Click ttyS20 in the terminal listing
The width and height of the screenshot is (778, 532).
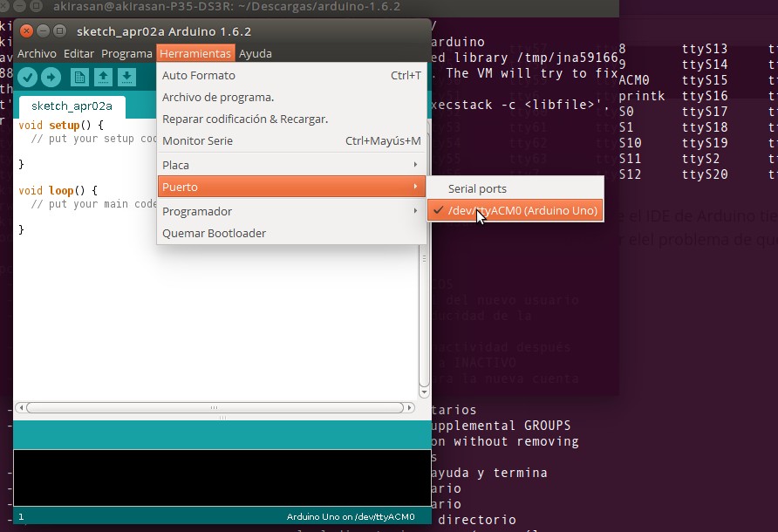click(705, 174)
